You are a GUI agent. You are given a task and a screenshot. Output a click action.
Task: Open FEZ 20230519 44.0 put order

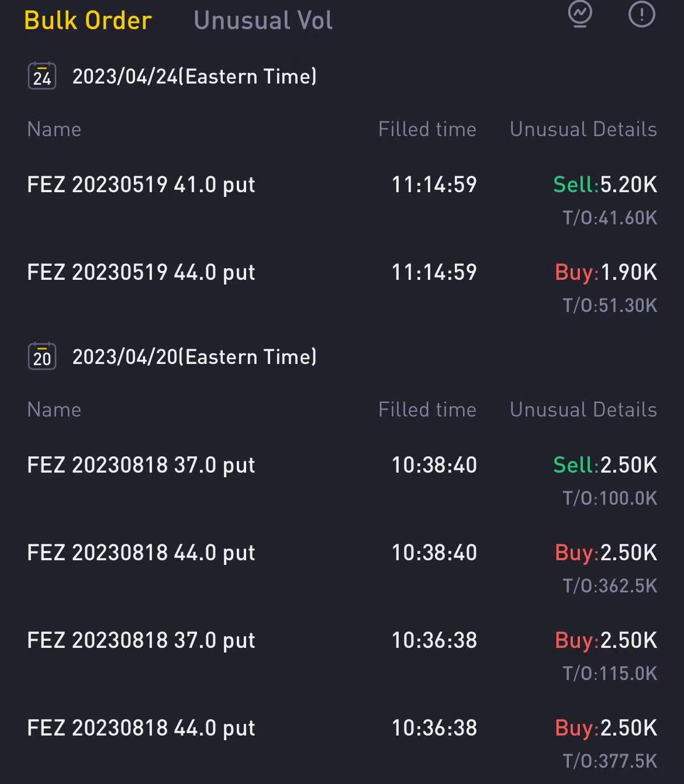[x=141, y=272]
